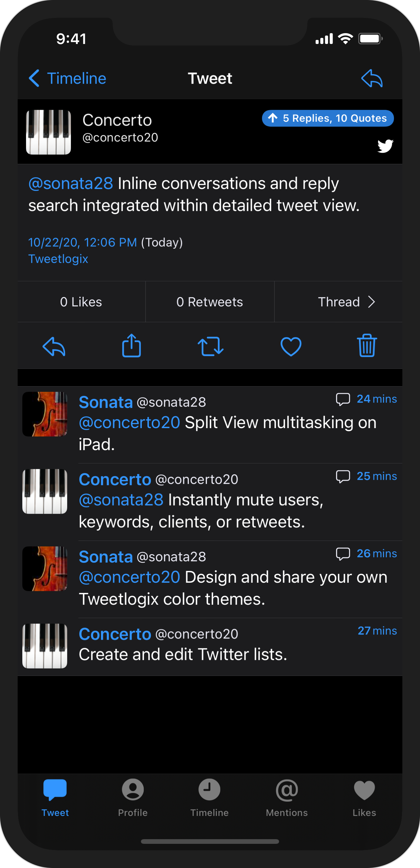Viewport: 420px width, 868px height.
Task: Open the @sonata28 mention link
Action: 71,184
